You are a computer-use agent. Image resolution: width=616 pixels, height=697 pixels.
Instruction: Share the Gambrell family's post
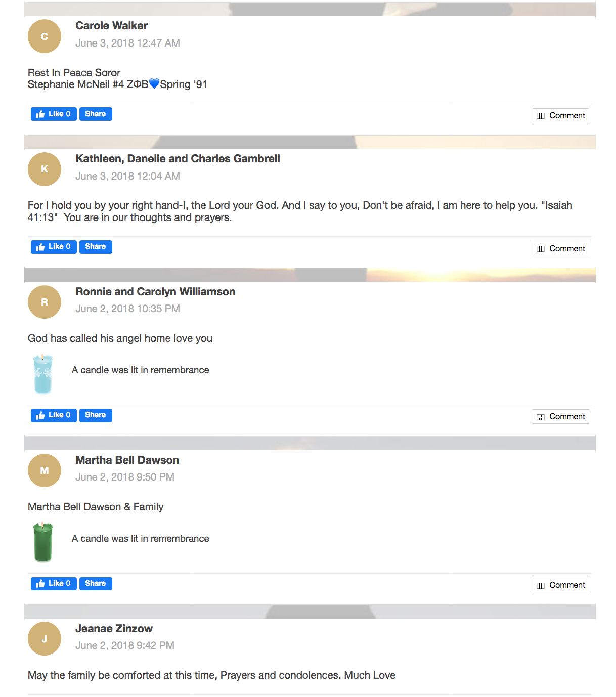[x=96, y=247]
